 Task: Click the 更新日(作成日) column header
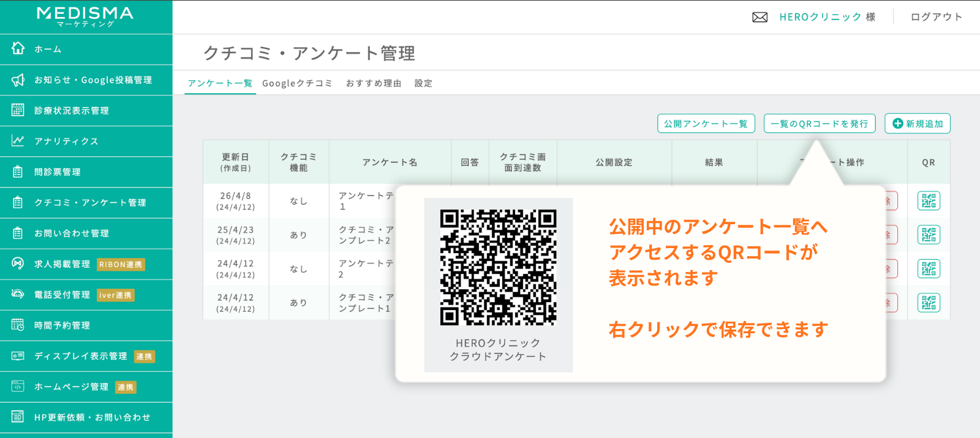pyautogui.click(x=236, y=162)
